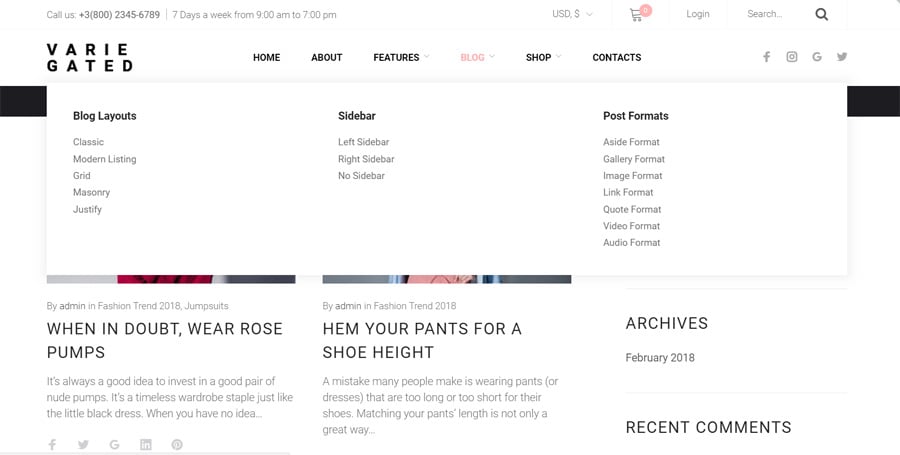The height and width of the screenshot is (455, 900).
Task: Share post via Pinterest icon
Action: click(x=177, y=444)
